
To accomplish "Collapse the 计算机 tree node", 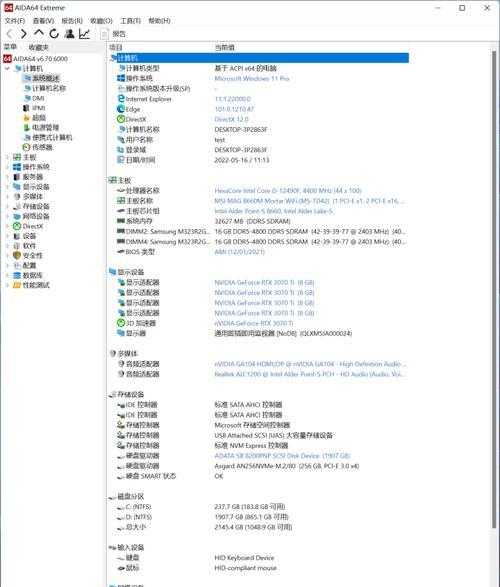I will (7, 69).
